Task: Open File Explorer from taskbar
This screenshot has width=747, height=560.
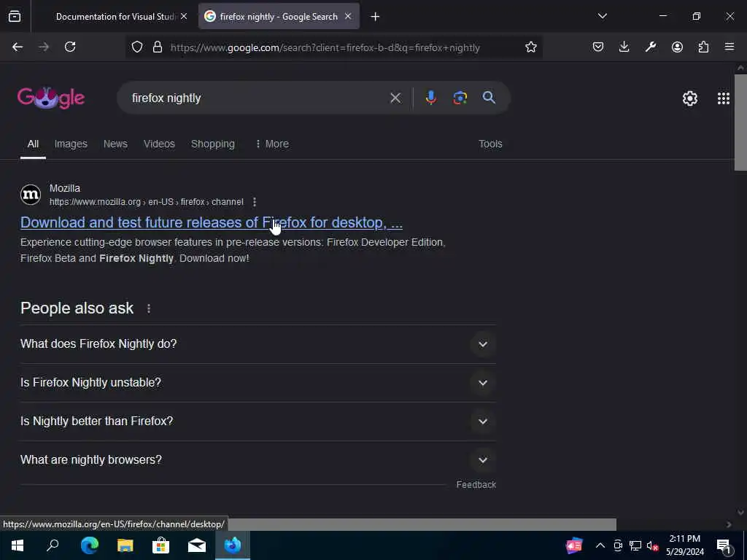Action: [x=125, y=545]
